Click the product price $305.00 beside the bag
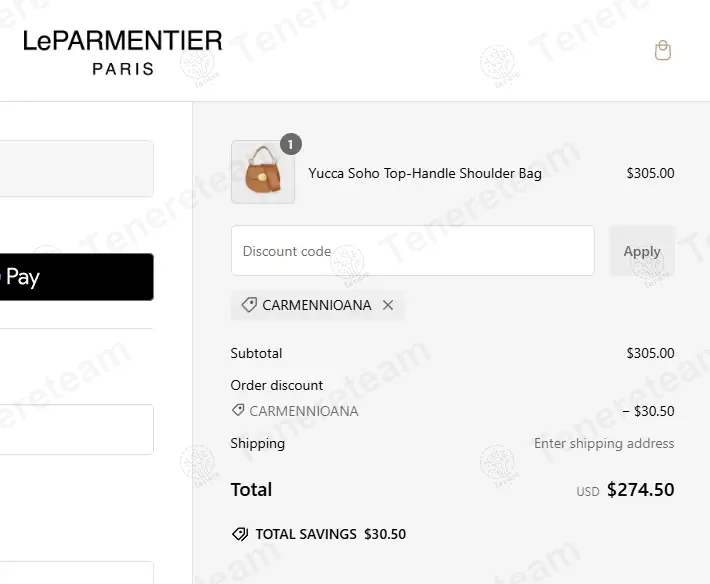710x584 pixels. 650,173
